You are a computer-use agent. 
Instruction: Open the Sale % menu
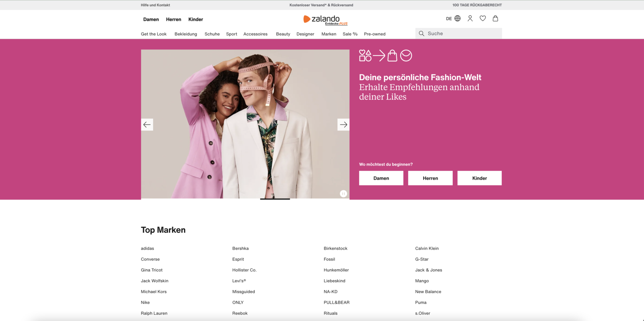coord(350,34)
